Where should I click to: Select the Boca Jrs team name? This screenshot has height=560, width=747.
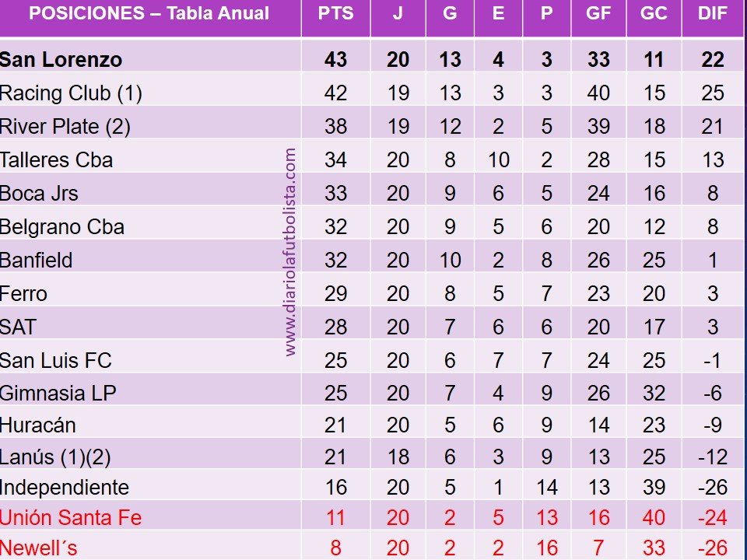39,194
